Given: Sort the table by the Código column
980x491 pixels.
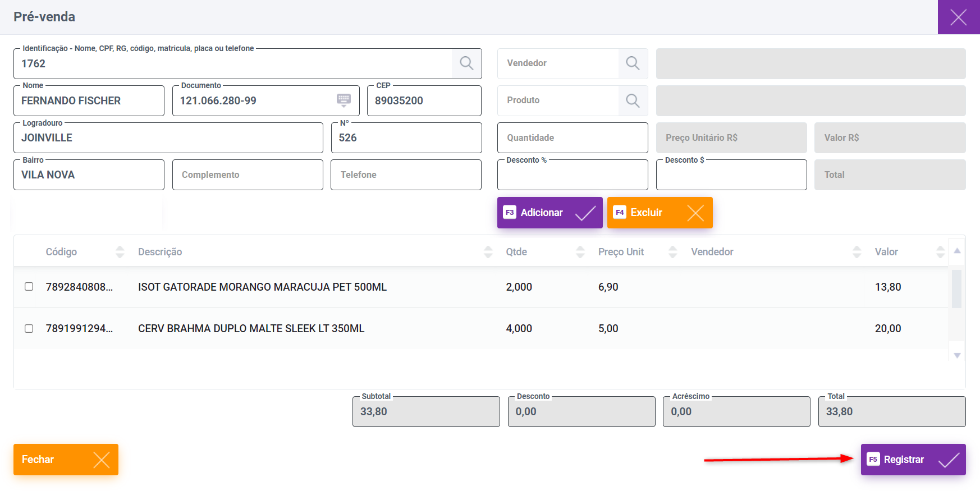Looking at the screenshot, I should (120, 252).
